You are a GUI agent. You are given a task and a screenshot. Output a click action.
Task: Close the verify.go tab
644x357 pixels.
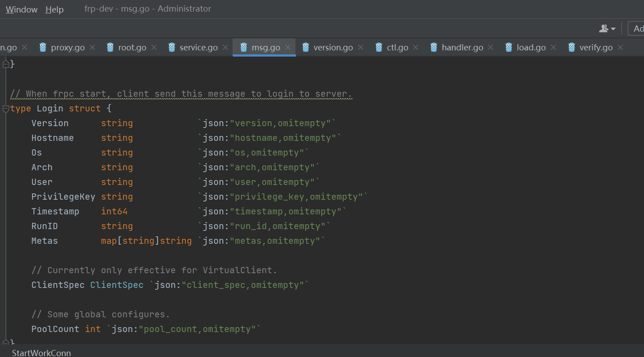(x=620, y=47)
